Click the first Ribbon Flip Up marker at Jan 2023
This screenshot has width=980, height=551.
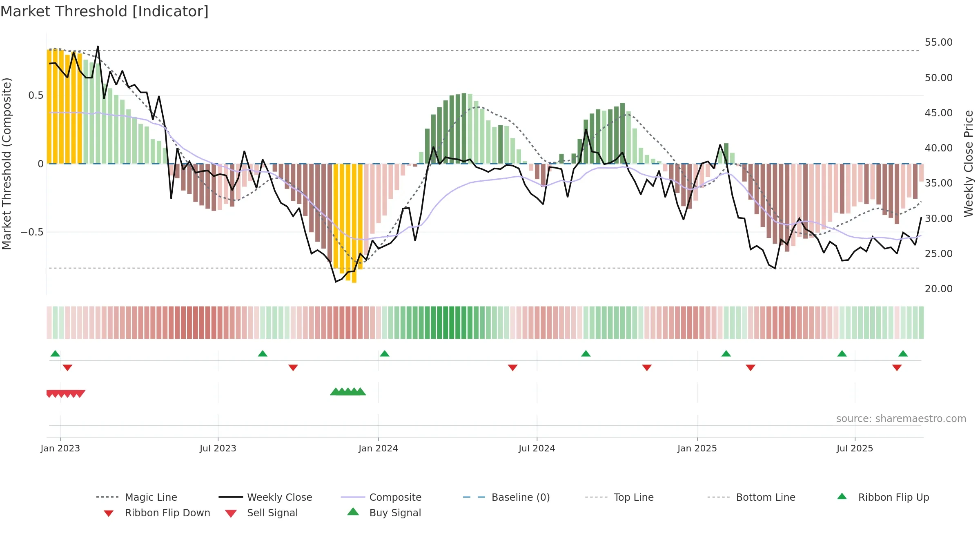pyautogui.click(x=55, y=353)
